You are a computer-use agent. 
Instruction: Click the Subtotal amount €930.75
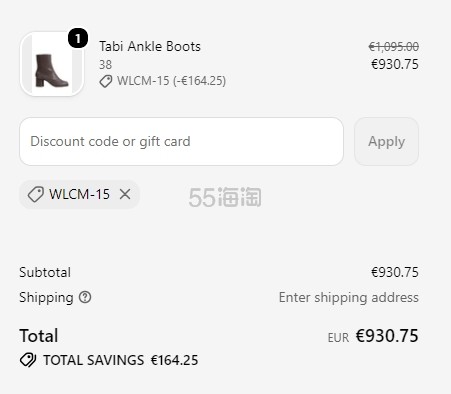395,272
